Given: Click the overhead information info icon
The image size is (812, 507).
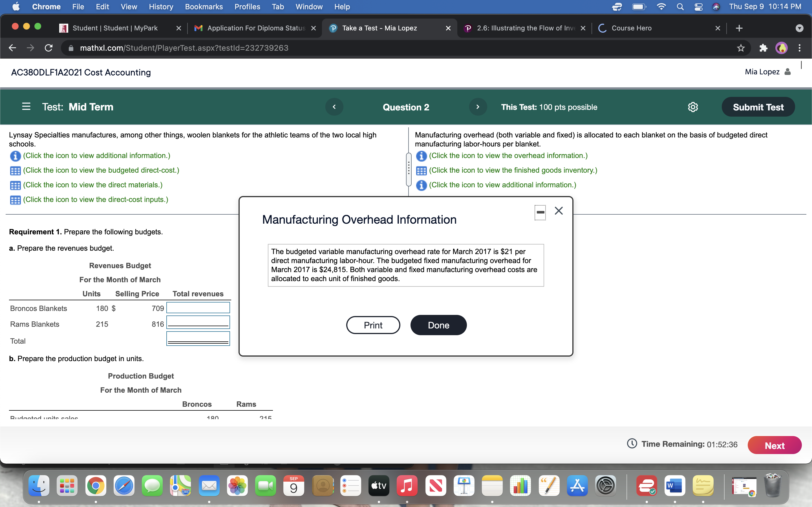Looking at the screenshot, I should coord(422,155).
